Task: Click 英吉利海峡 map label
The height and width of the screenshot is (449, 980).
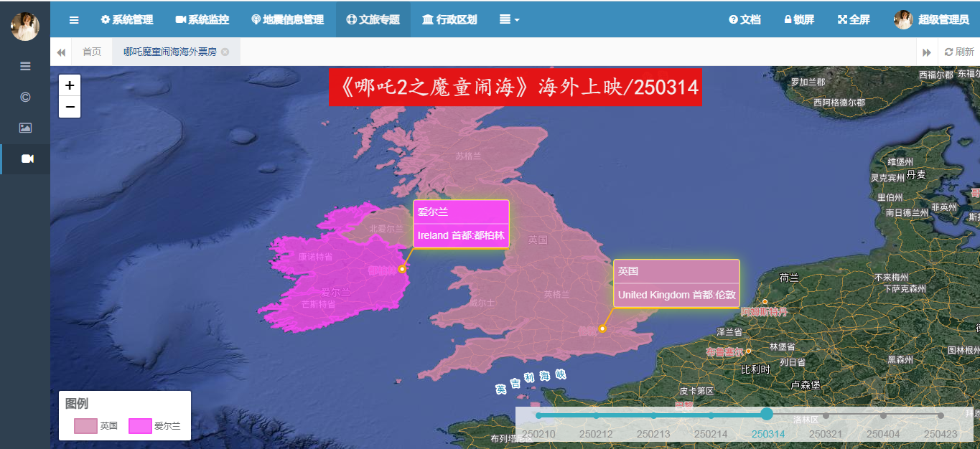Action: 531,382
